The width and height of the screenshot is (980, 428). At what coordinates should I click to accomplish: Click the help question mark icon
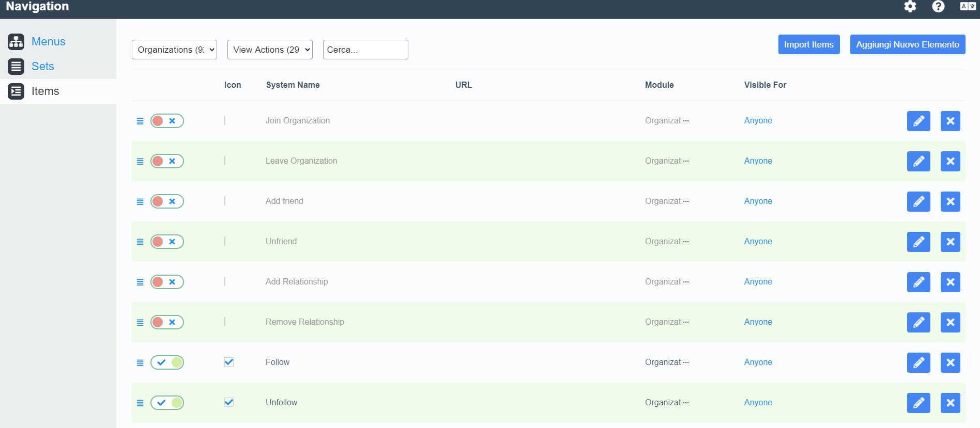click(938, 6)
